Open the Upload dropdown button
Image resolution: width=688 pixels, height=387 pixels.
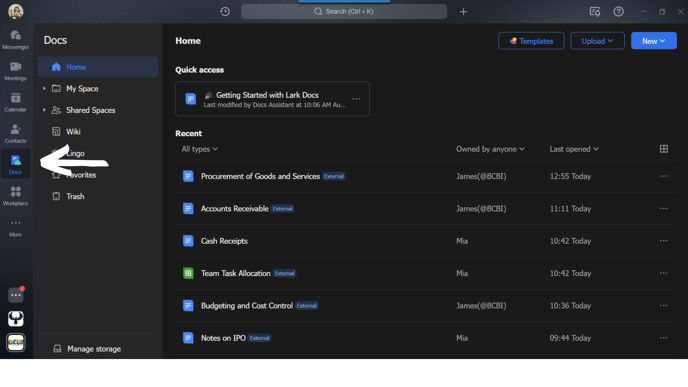click(x=597, y=41)
